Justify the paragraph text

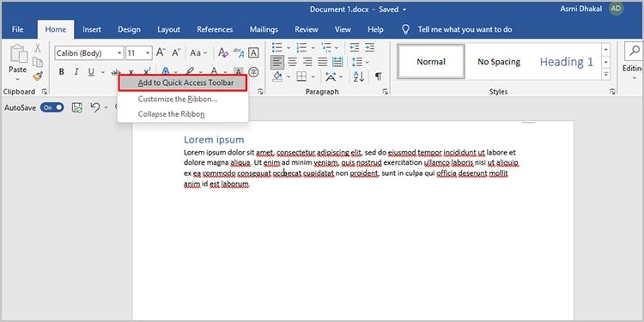(x=322, y=63)
